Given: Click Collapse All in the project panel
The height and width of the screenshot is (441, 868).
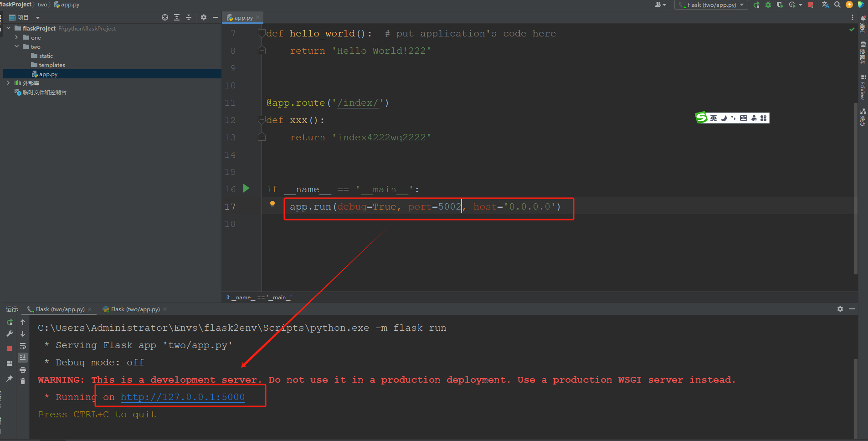Looking at the screenshot, I should click(x=189, y=17).
